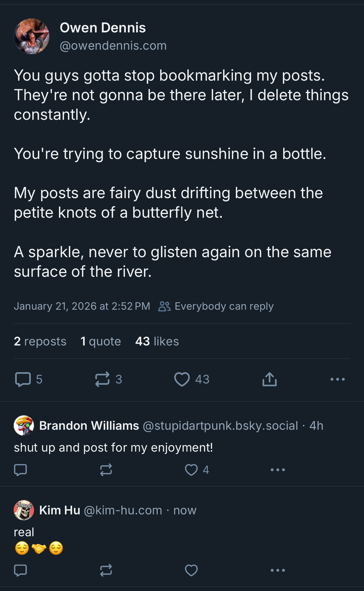View the 2 reposts list
Viewport: 364px width, 591px height.
pyautogui.click(x=40, y=341)
